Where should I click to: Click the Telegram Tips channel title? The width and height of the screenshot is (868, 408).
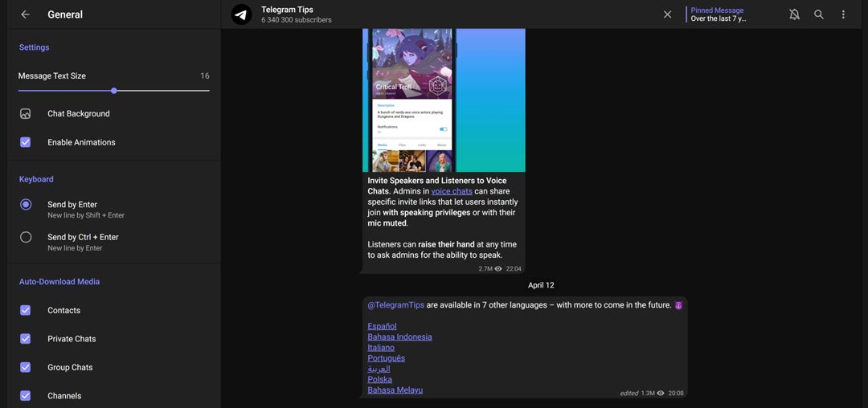[x=287, y=10]
